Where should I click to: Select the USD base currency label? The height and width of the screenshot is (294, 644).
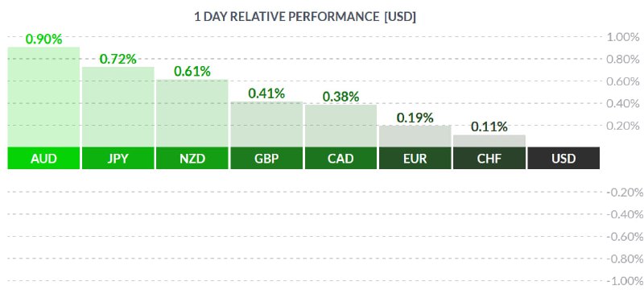click(564, 159)
